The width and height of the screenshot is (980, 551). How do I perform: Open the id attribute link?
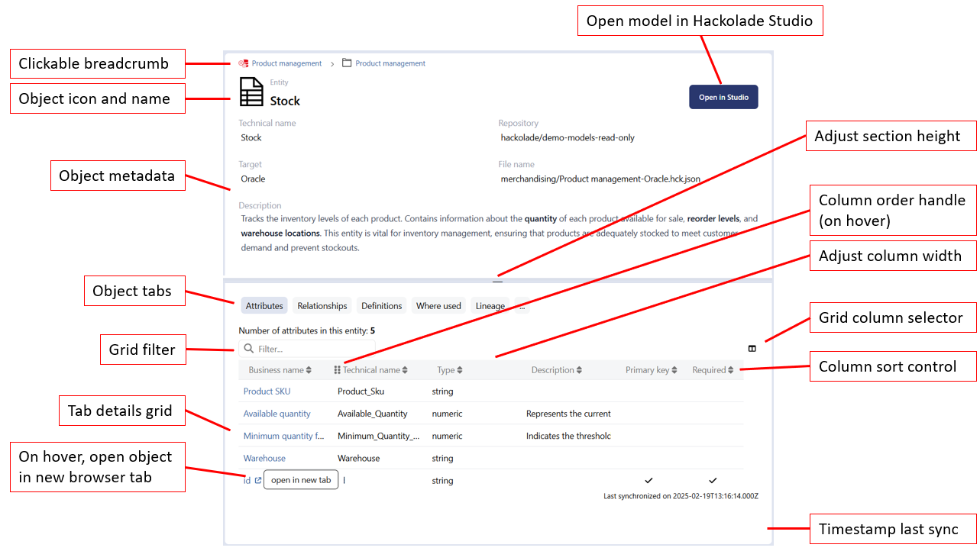coord(247,481)
